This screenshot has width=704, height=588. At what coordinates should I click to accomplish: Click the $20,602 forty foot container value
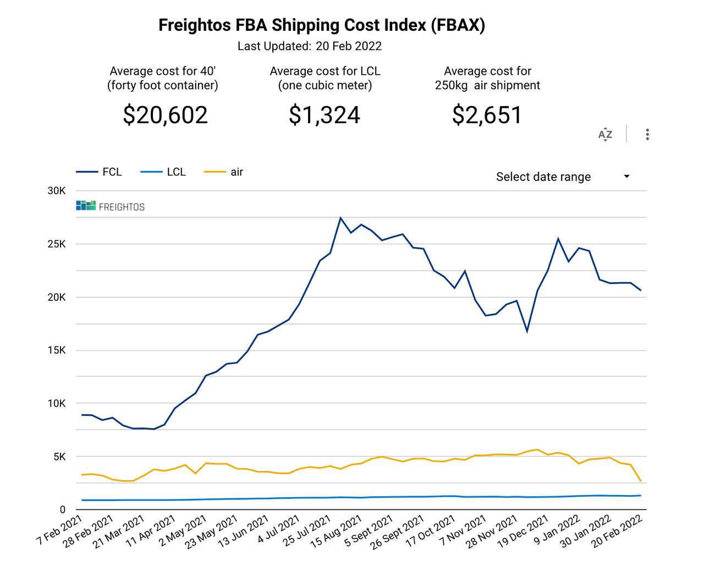[166, 115]
